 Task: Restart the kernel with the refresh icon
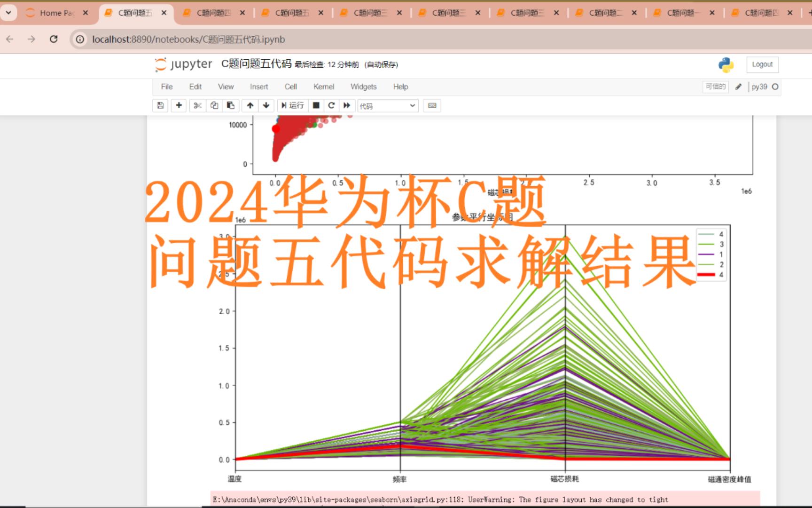point(331,105)
